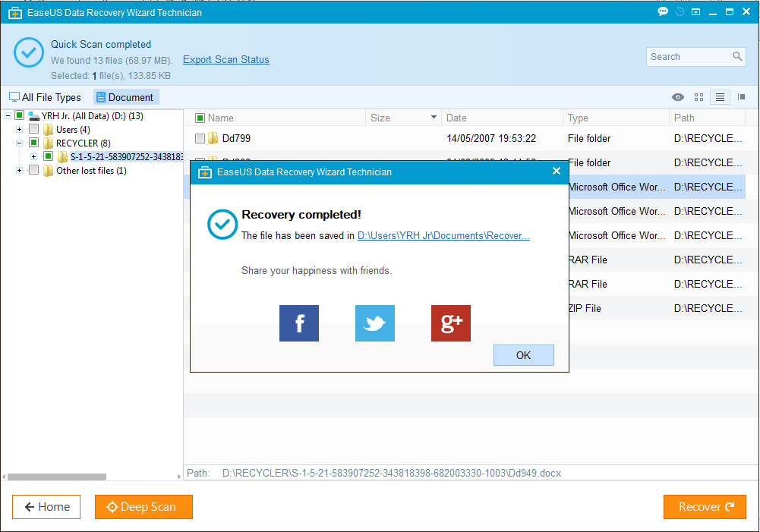Viewport: 760px width, 532px height.
Task: Open the title bar dropdown menu icon
Action: tap(695, 11)
